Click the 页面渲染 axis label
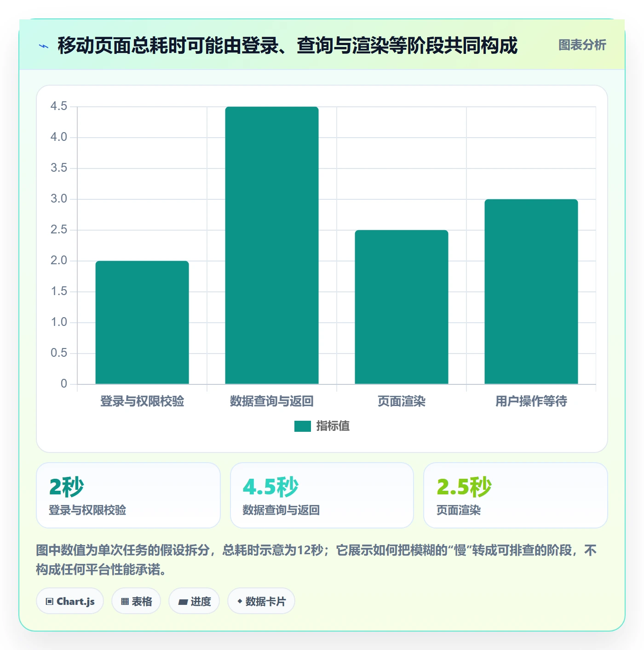 click(402, 401)
